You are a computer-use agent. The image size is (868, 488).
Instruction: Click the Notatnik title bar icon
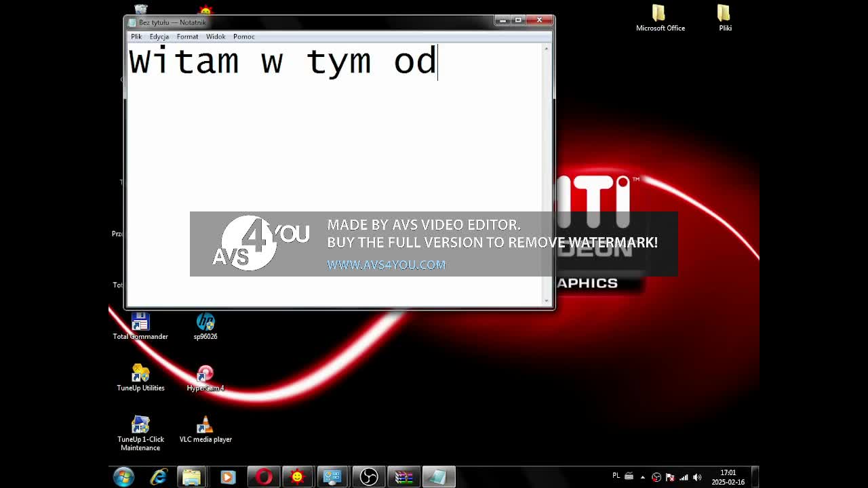(132, 22)
